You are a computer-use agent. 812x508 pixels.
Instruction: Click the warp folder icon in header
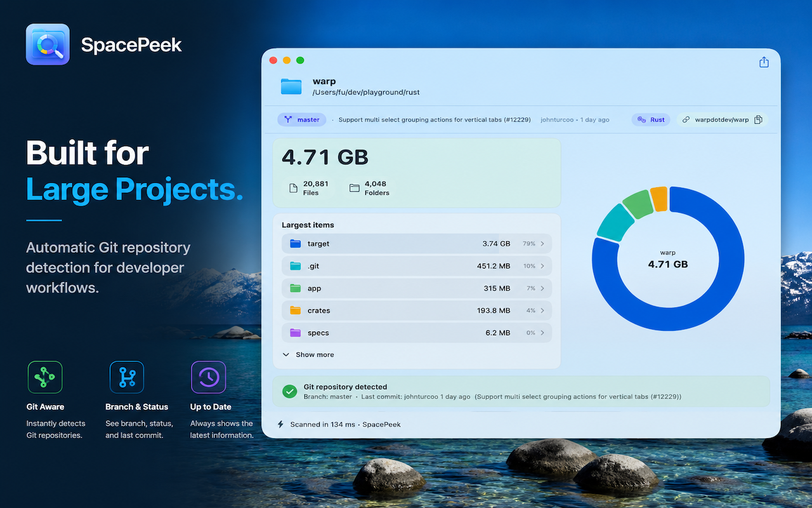291,86
